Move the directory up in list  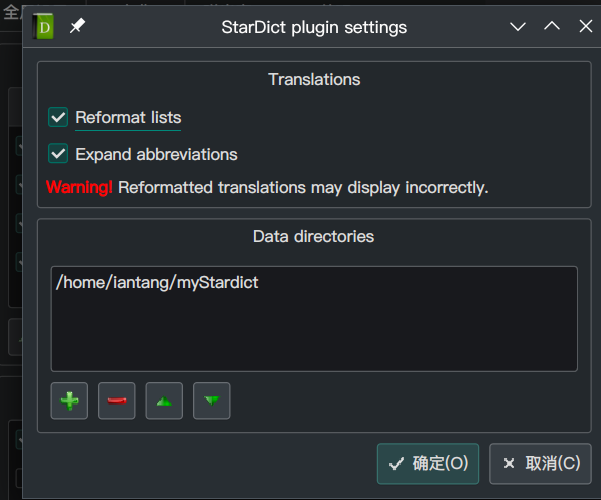164,401
